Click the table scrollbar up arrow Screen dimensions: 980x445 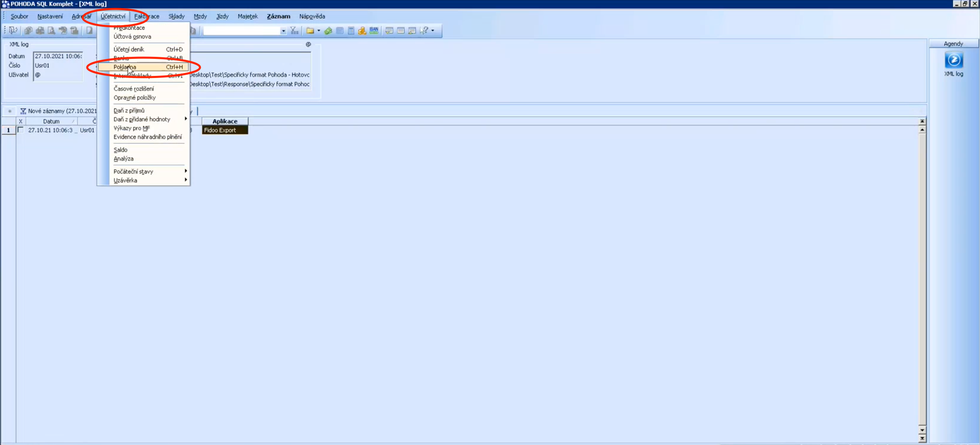pyautogui.click(x=922, y=130)
